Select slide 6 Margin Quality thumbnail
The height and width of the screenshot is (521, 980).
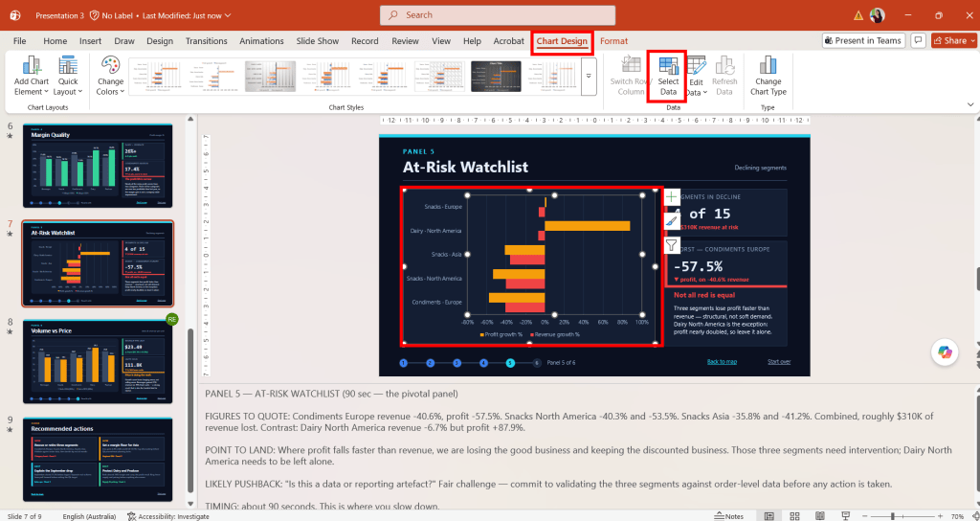[99, 166]
